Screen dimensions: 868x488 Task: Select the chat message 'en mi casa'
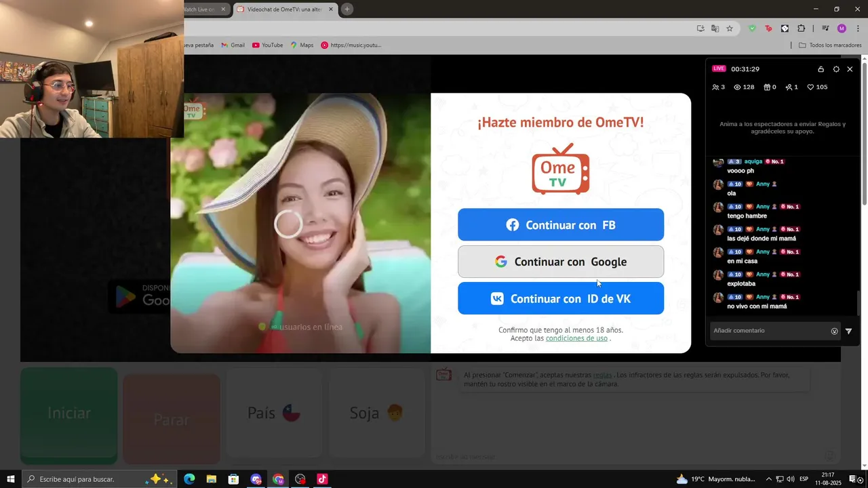742,261
